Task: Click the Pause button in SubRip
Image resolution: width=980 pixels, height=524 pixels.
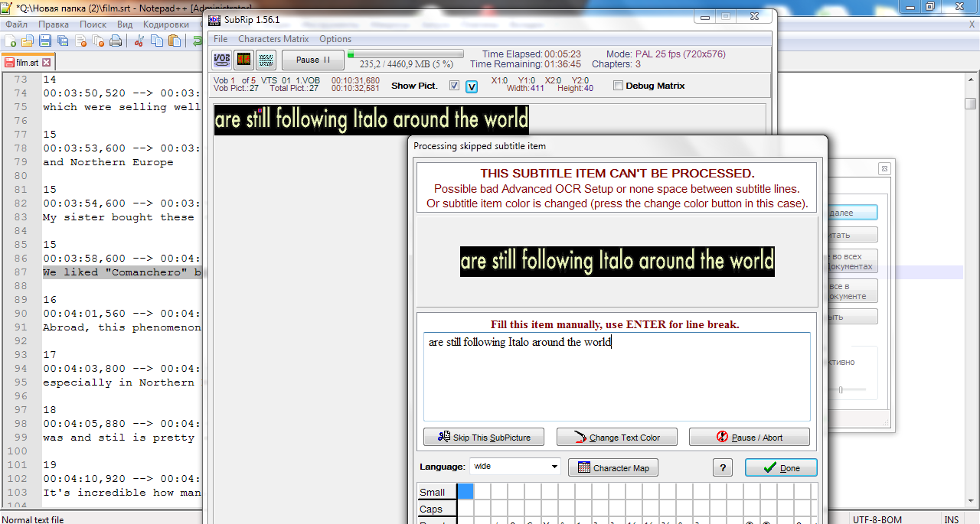Action: 312,60
